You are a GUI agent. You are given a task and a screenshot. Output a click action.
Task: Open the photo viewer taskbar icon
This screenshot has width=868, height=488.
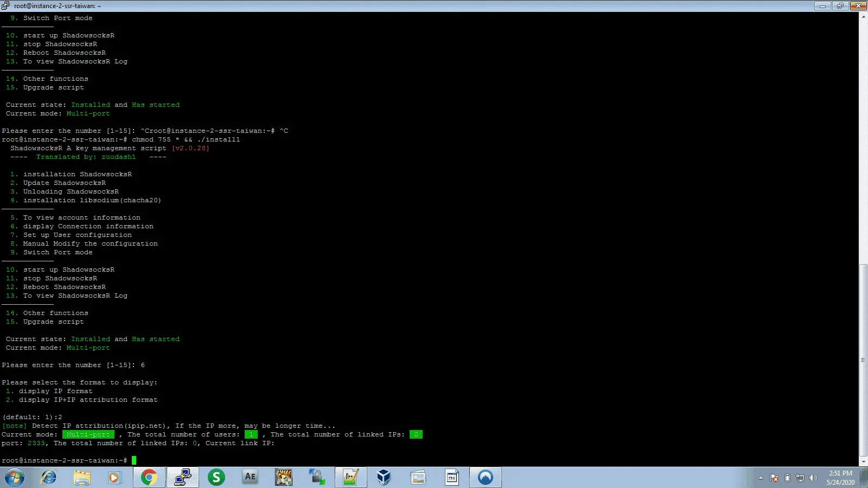click(418, 478)
